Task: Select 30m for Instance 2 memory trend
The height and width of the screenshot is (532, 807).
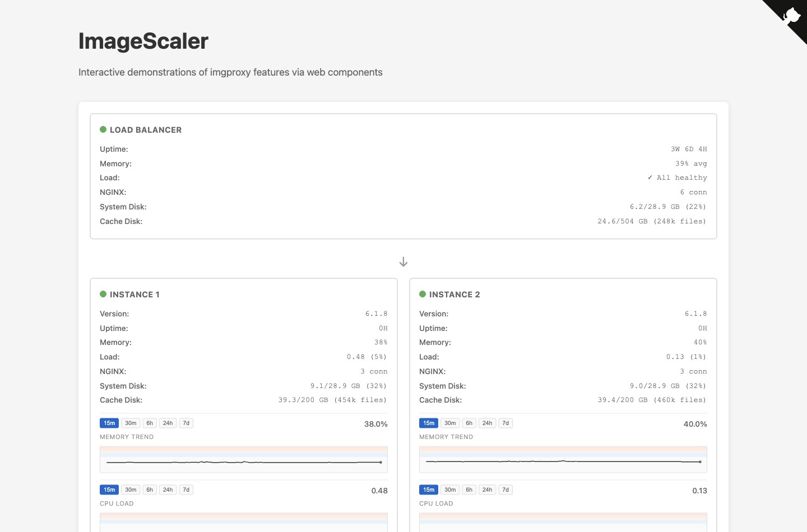Action: pyautogui.click(x=450, y=423)
